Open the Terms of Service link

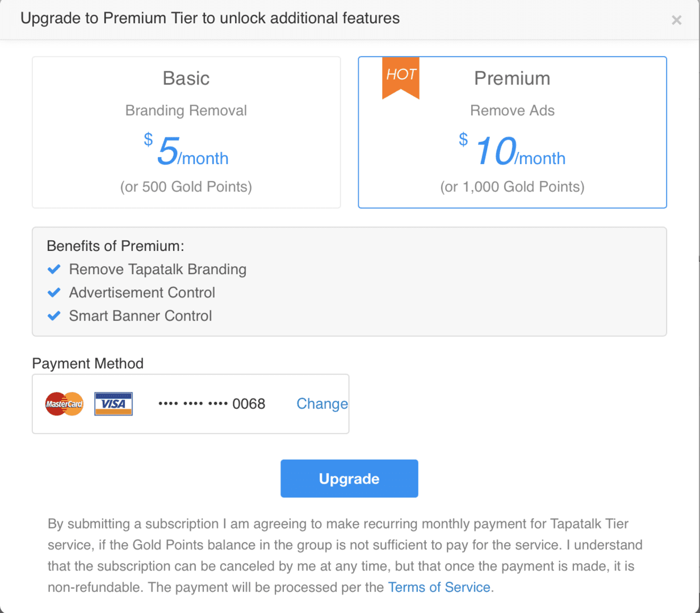439,587
